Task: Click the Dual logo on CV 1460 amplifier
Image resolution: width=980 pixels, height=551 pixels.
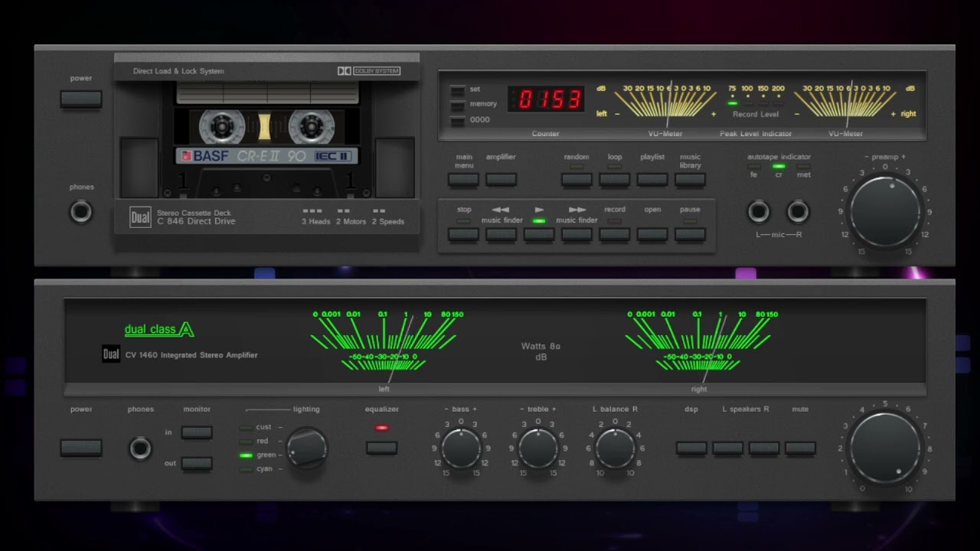Action: click(111, 355)
